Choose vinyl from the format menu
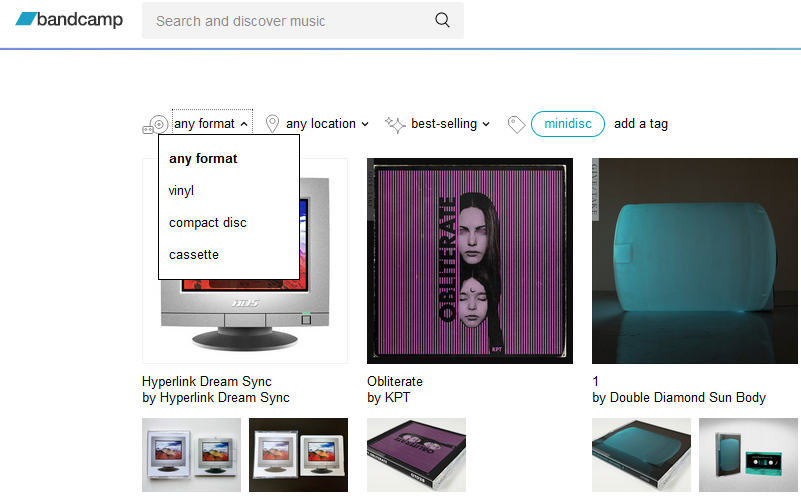 pyautogui.click(x=181, y=191)
